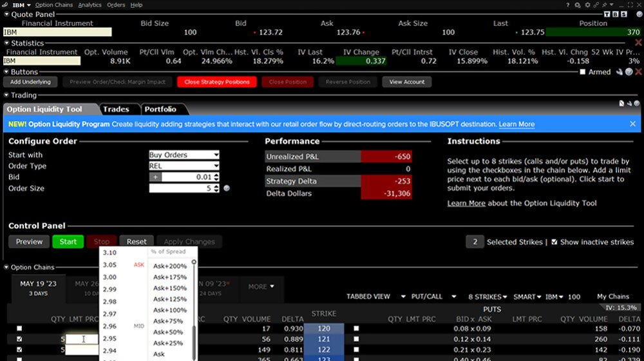Open the TABBED VIEW dropdown
The image size is (644, 361).
pos(376,297)
